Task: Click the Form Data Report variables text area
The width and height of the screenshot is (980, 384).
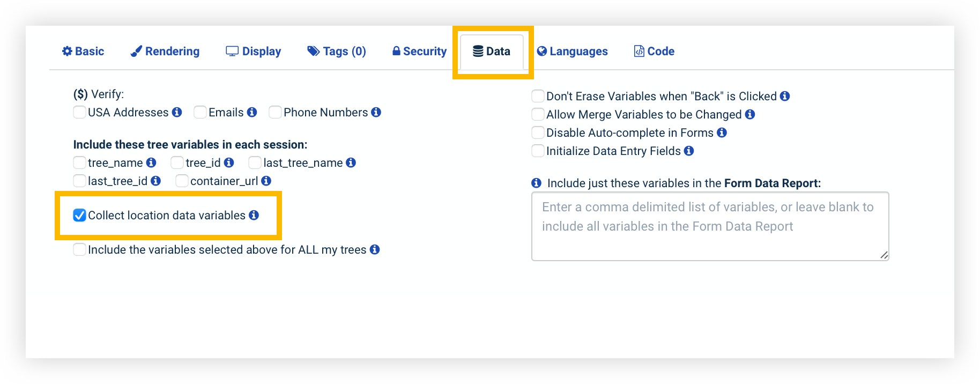Action: pos(710,226)
